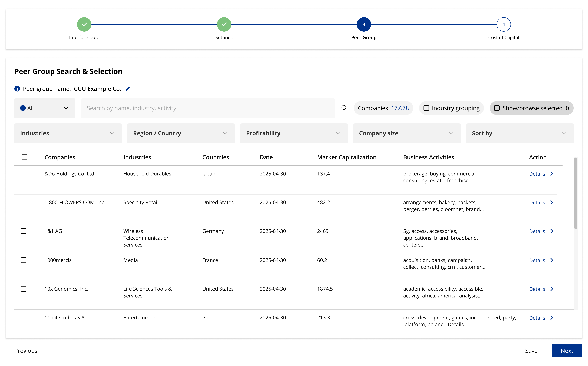
Task: Click the Wireless Telecommunication Services industry cell
Action: click(146, 238)
